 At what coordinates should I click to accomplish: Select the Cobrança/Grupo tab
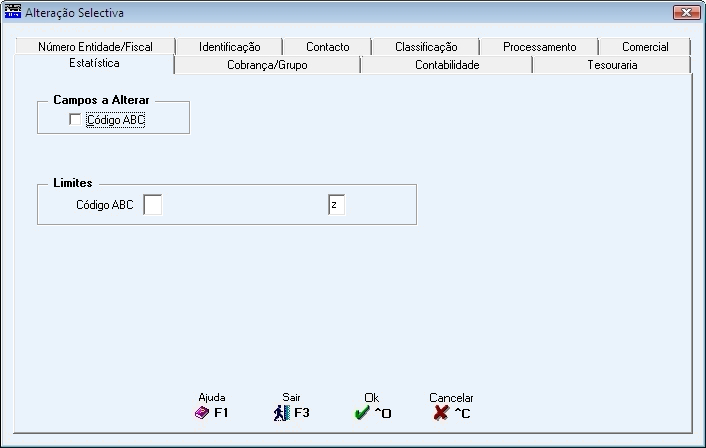click(x=267, y=65)
